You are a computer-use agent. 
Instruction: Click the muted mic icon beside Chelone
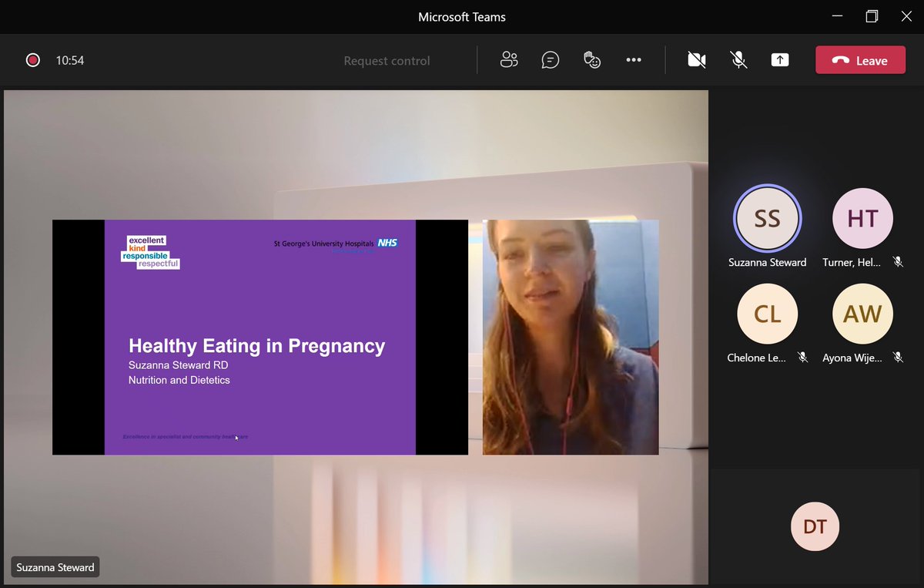(x=802, y=358)
